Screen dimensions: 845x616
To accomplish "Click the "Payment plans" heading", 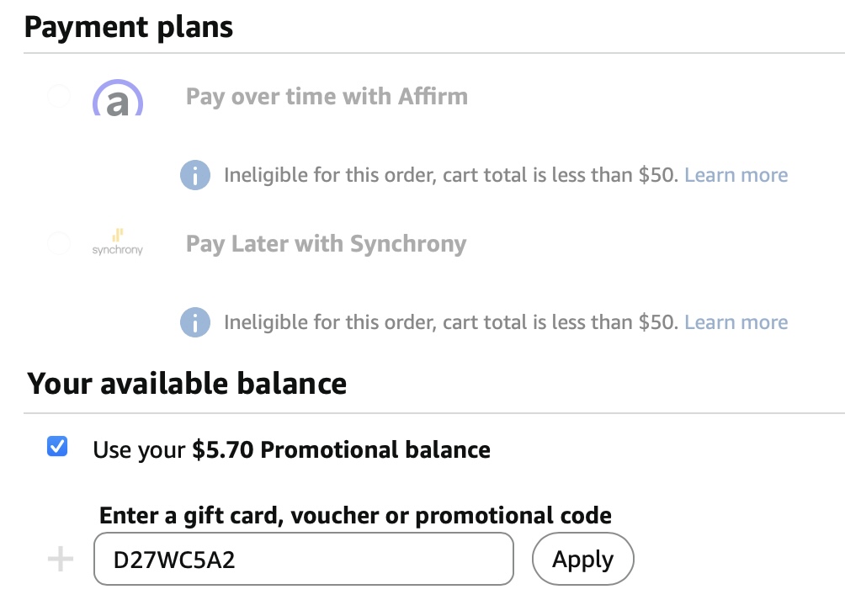I will (x=129, y=27).
